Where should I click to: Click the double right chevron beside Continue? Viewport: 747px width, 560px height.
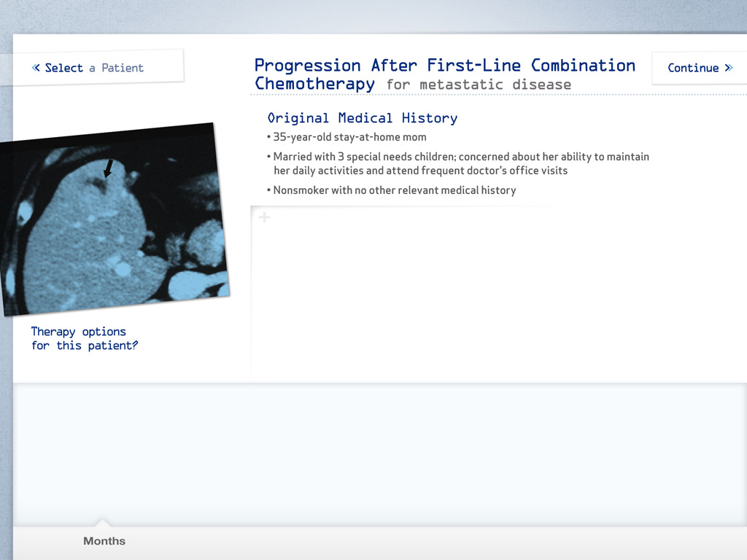pyautogui.click(x=728, y=68)
